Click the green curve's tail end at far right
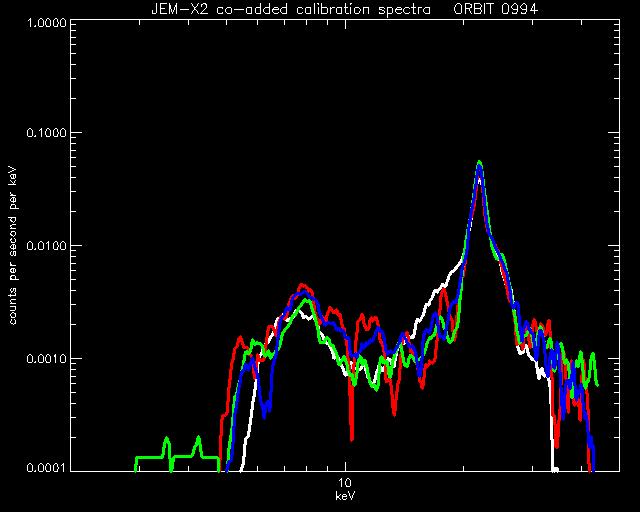This screenshot has width=640, height=512. (x=597, y=384)
